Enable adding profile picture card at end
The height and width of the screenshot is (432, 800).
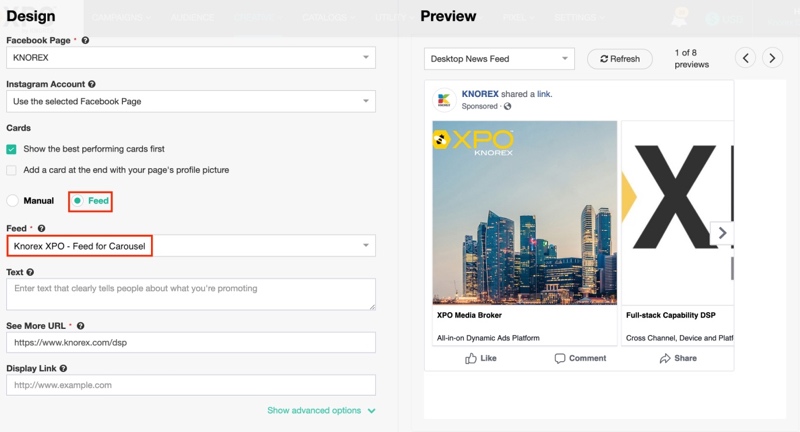(x=12, y=170)
